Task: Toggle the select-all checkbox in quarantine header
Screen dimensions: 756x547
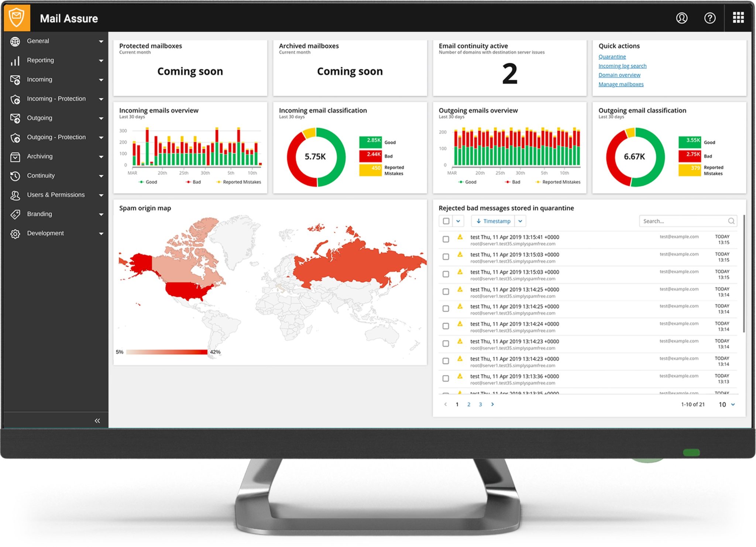Action: pos(446,221)
